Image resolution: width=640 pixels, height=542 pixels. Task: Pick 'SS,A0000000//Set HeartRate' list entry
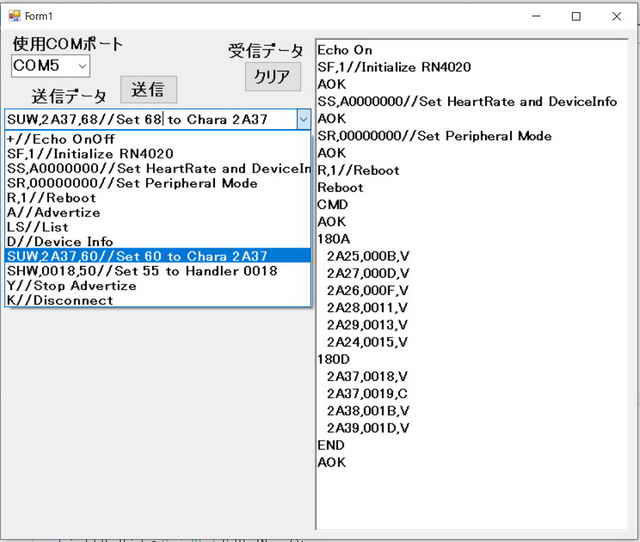click(158, 168)
